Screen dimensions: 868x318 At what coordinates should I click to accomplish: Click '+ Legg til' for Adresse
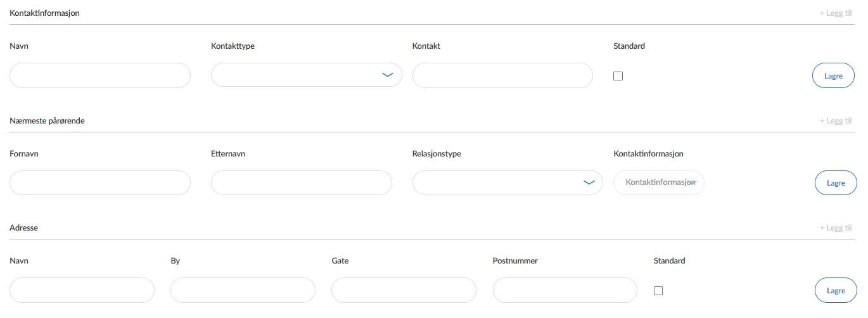coord(835,227)
